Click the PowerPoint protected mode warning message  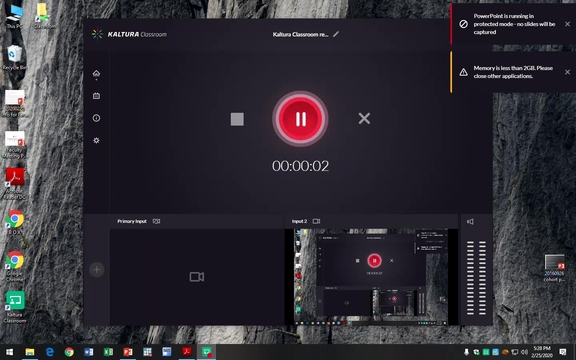click(514, 24)
